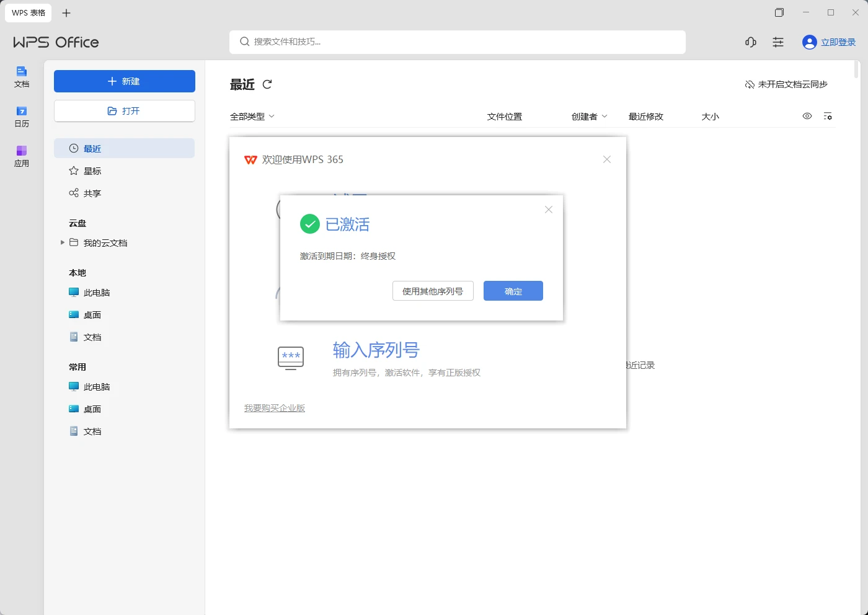The width and height of the screenshot is (868, 615).
Task: Open the 应用 apps sidebar icon
Action: coord(22,156)
